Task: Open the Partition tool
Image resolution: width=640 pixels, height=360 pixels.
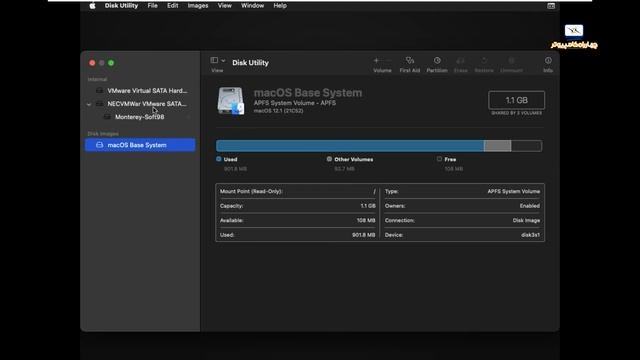Action: pos(437,60)
